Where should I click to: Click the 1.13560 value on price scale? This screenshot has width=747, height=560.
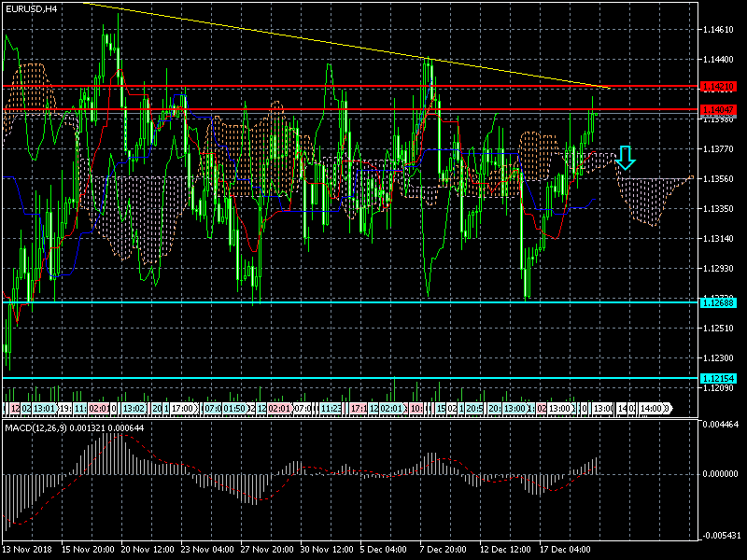pyautogui.click(x=717, y=179)
